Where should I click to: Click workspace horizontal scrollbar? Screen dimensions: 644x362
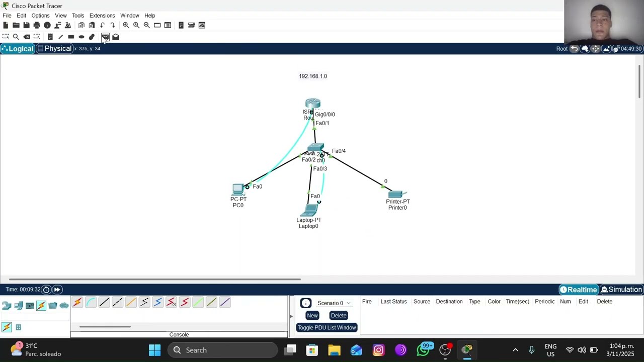154,279
